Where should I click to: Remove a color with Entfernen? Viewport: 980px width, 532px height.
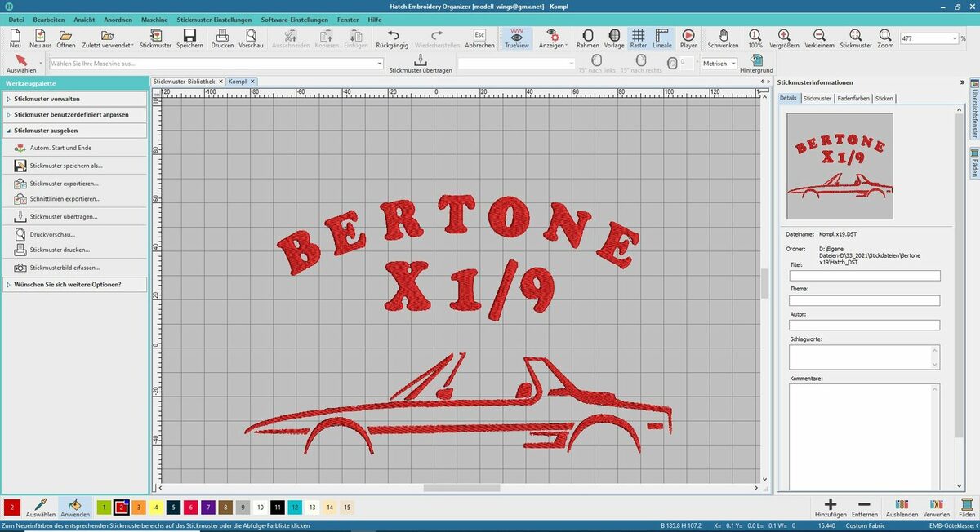[865, 508]
